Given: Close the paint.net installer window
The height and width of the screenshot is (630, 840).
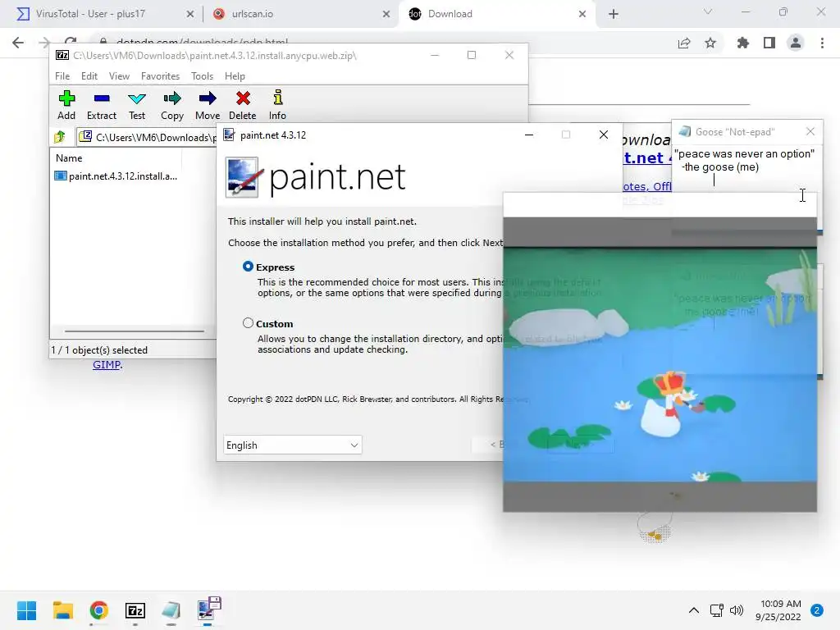Looking at the screenshot, I should [x=604, y=135].
